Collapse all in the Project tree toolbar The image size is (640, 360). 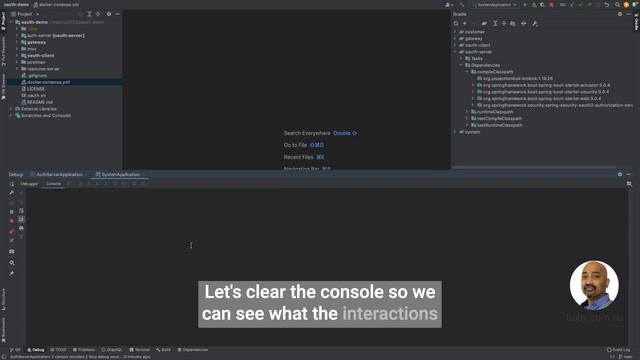(98, 14)
